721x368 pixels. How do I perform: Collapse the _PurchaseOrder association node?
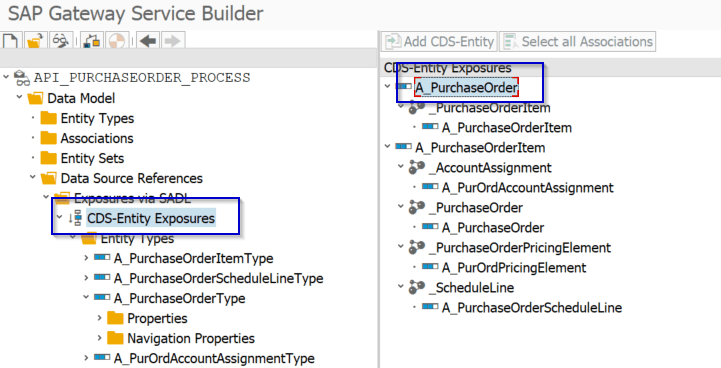[x=401, y=207]
